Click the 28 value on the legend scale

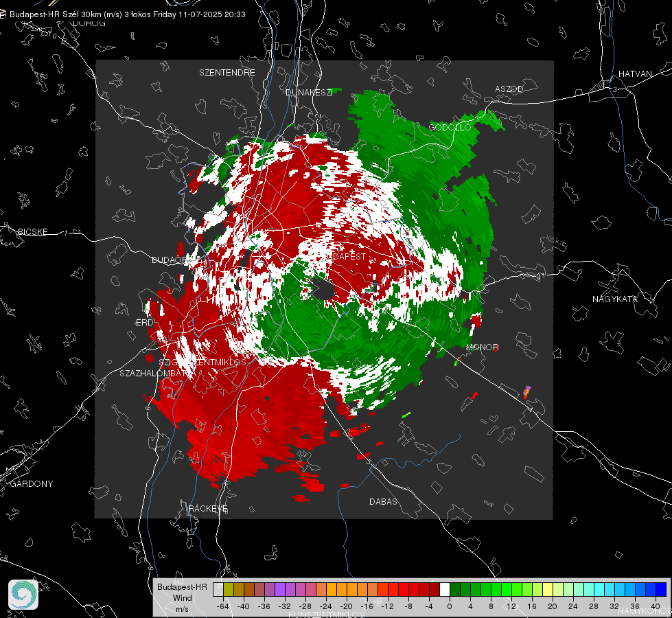pyautogui.click(x=594, y=606)
